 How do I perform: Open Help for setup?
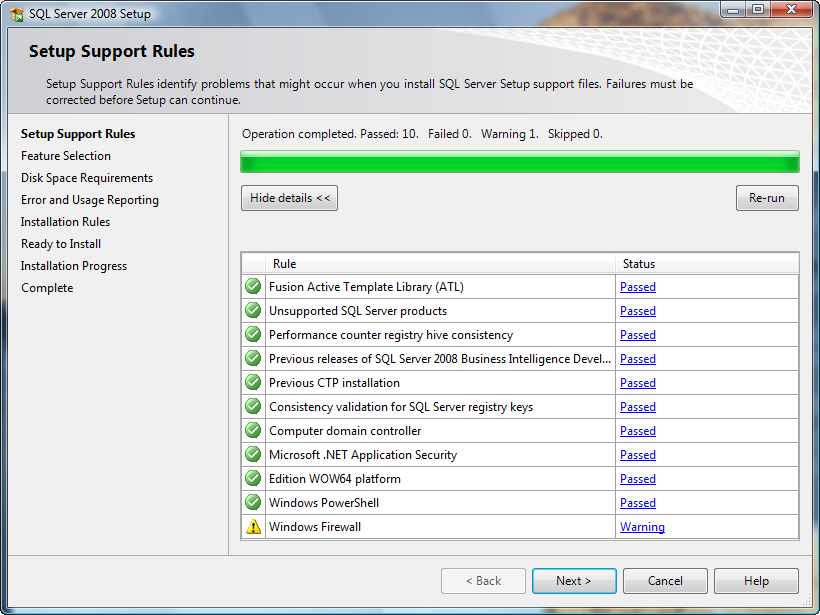[x=756, y=581]
